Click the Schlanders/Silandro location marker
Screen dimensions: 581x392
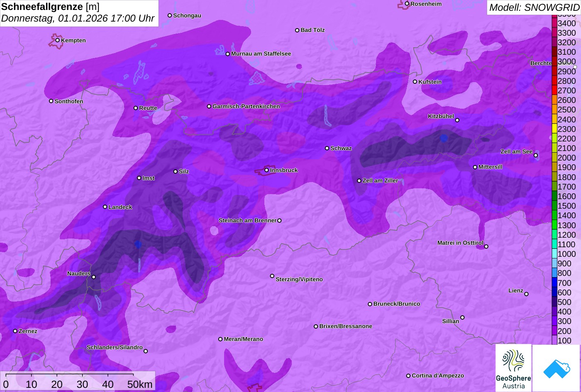146,351
